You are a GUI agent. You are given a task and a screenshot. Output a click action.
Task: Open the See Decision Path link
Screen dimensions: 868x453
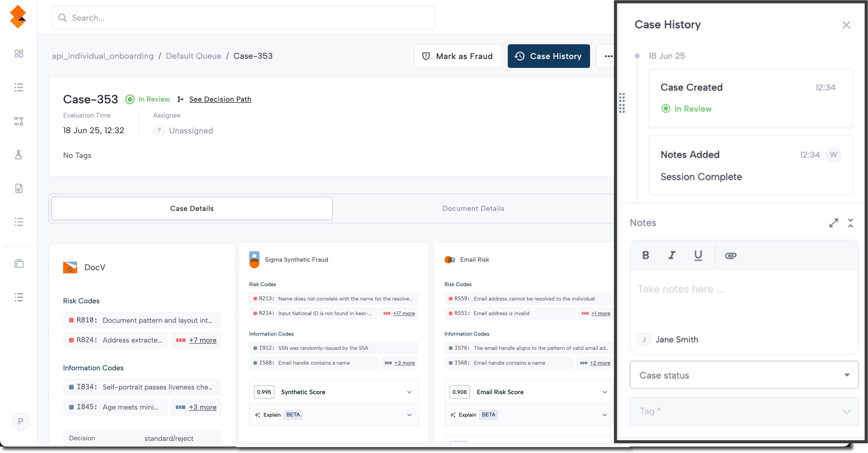coord(220,99)
